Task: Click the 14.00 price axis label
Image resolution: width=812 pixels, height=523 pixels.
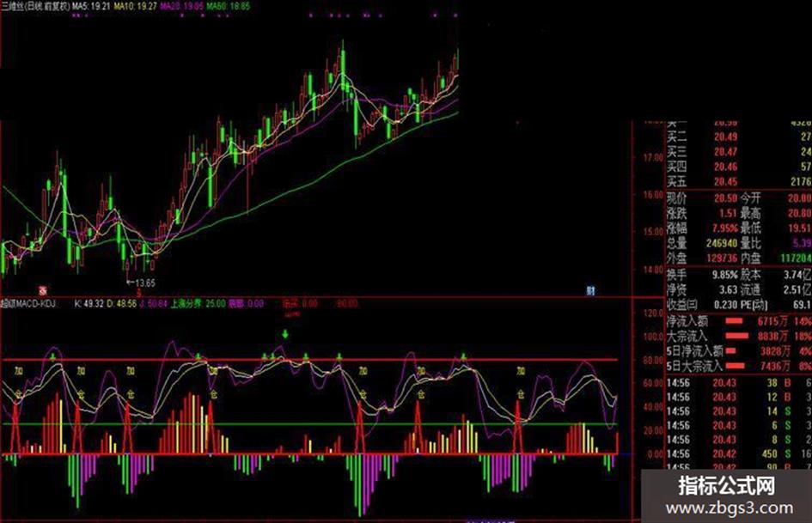Action: 652,270
